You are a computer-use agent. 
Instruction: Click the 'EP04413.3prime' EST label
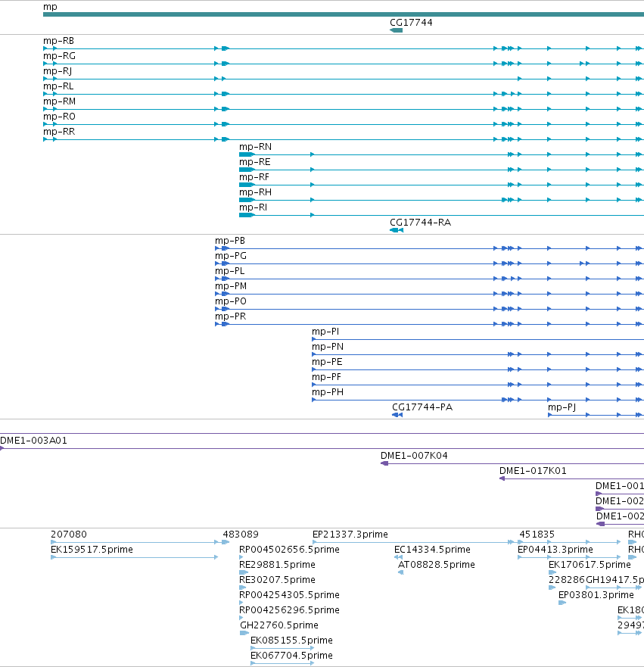tap(555, 550)
